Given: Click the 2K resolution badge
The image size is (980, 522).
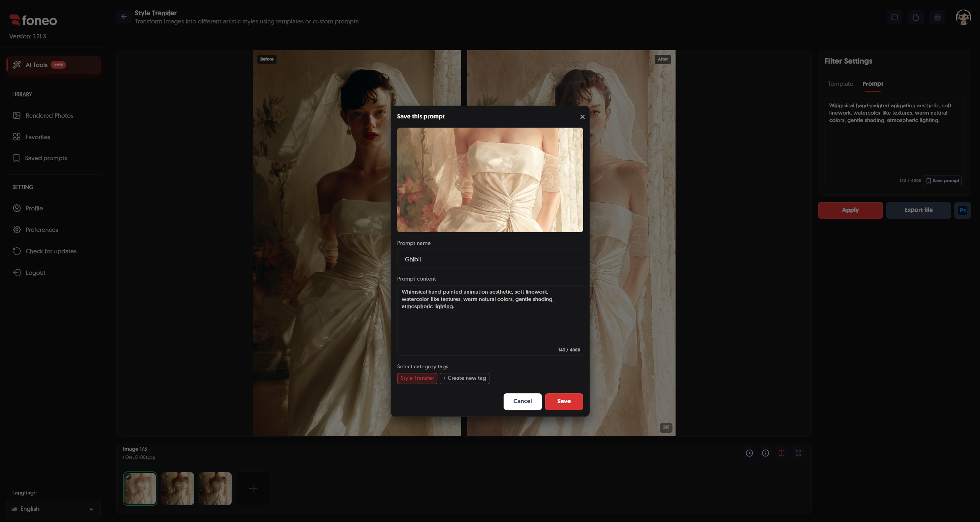Looking at the screenshot, I should tap(666, 428).
